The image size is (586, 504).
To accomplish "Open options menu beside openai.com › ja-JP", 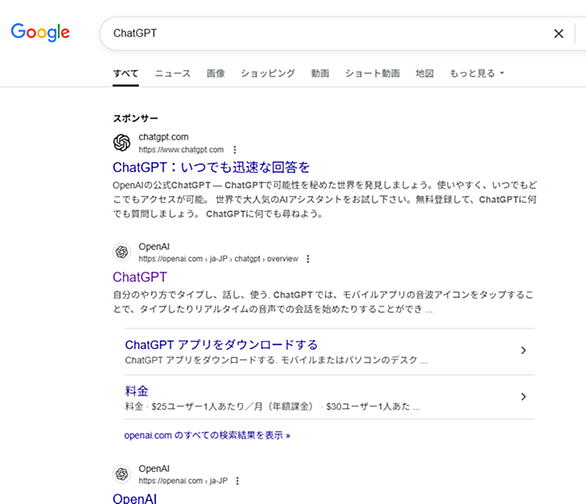I will coord(237,481).
